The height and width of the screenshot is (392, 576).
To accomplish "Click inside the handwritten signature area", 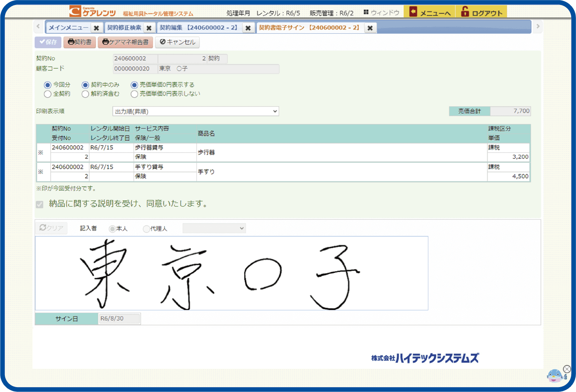I will pos(231,273).
